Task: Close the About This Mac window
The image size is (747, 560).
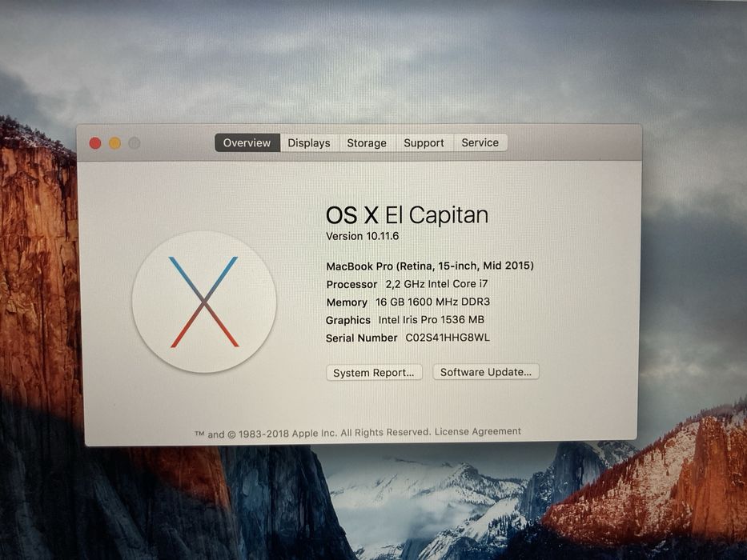Action: tap(95, 143)
